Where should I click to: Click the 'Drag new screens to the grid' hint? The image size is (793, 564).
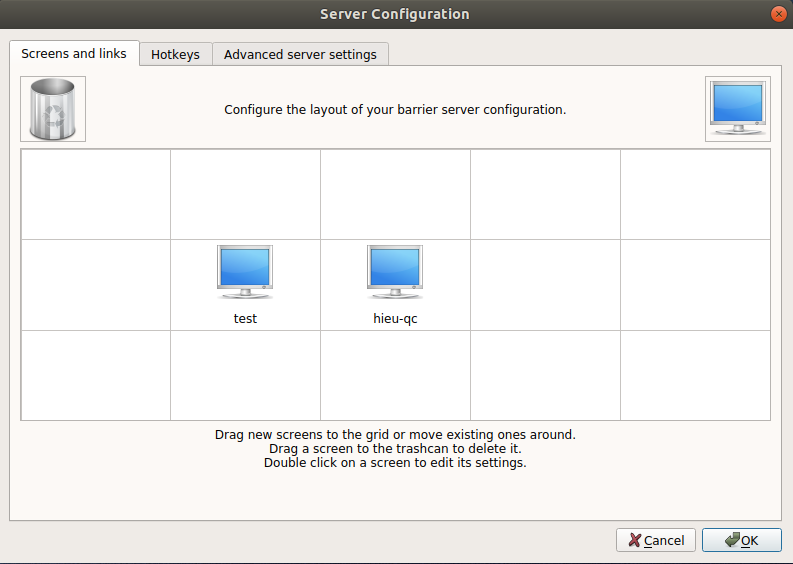395,435
